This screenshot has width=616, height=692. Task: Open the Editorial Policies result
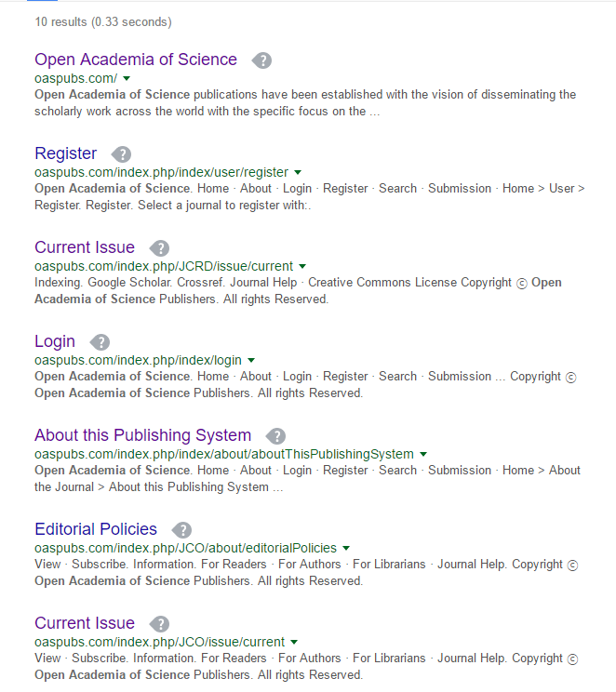(x=96, y=529)
